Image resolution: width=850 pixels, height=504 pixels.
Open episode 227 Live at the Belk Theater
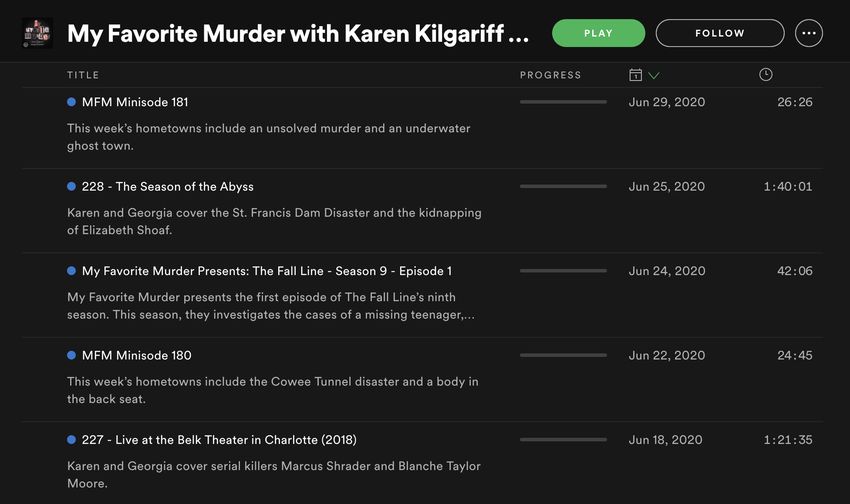[219, 440]
